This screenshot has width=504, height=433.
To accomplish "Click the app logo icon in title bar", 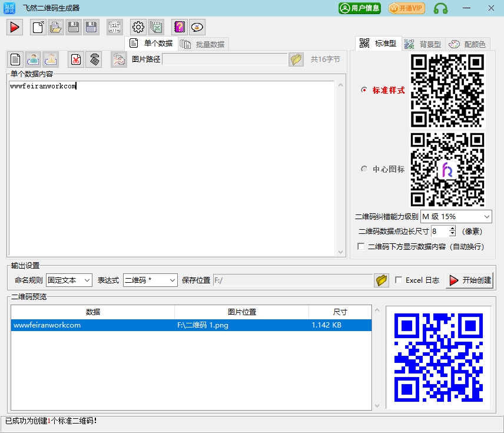I will point(9,8).
